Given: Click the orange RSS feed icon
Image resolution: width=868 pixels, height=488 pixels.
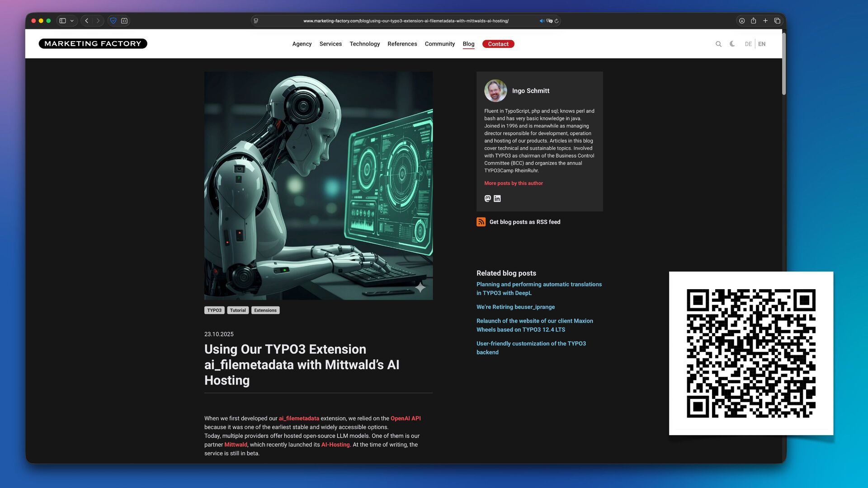Looking at the screenshot, I should (481, 222).
